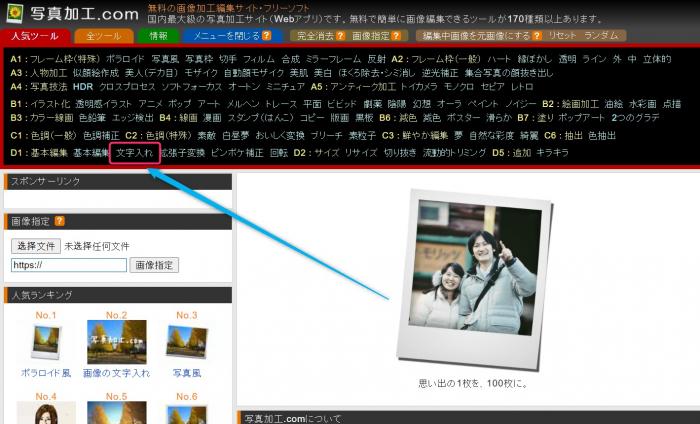700x424 pixels.
Task: Select the 切手 tool link
Action: [228, 59]
